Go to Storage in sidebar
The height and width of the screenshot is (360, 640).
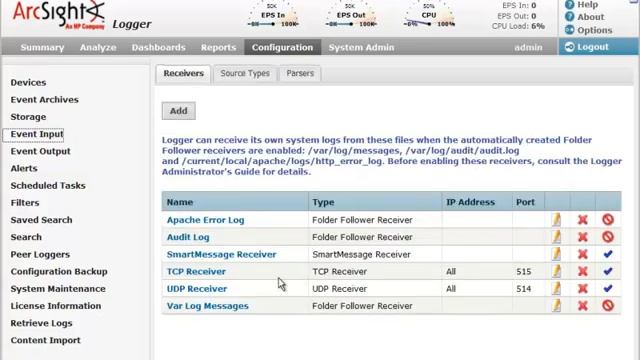pos(28,117)
